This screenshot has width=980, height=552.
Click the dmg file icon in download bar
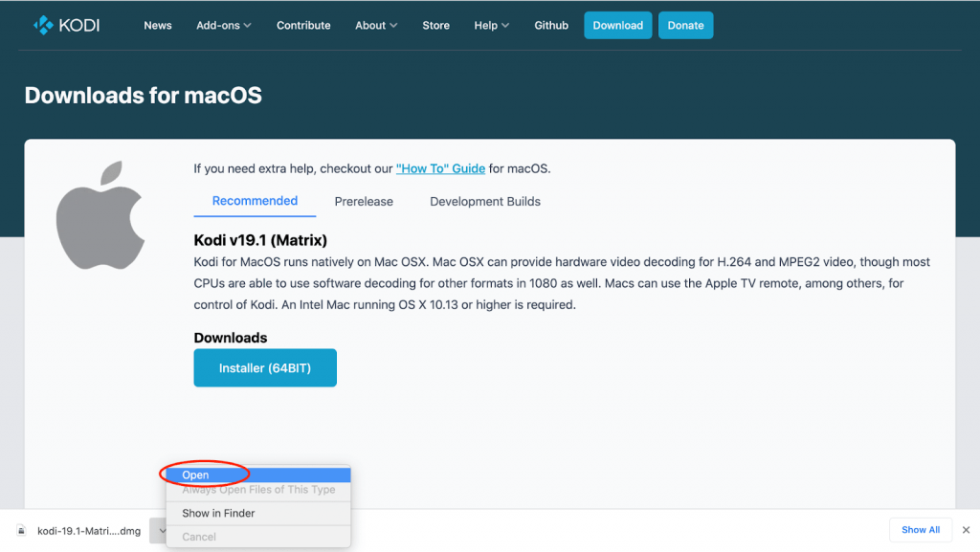coord(21,531)
